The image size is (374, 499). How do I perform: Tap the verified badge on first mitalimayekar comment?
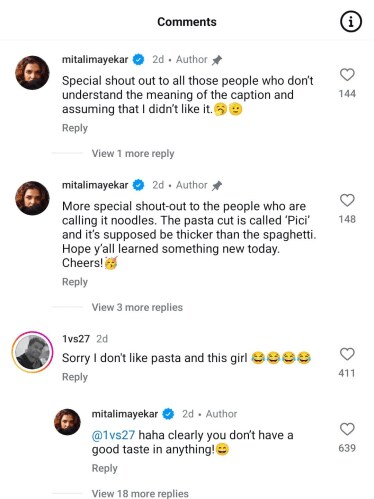[139, 60]
